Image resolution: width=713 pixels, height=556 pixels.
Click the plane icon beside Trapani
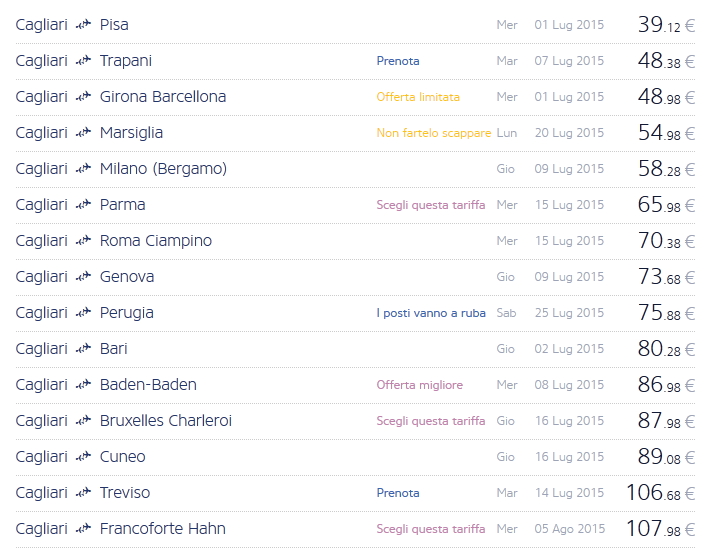click(83, 61)
